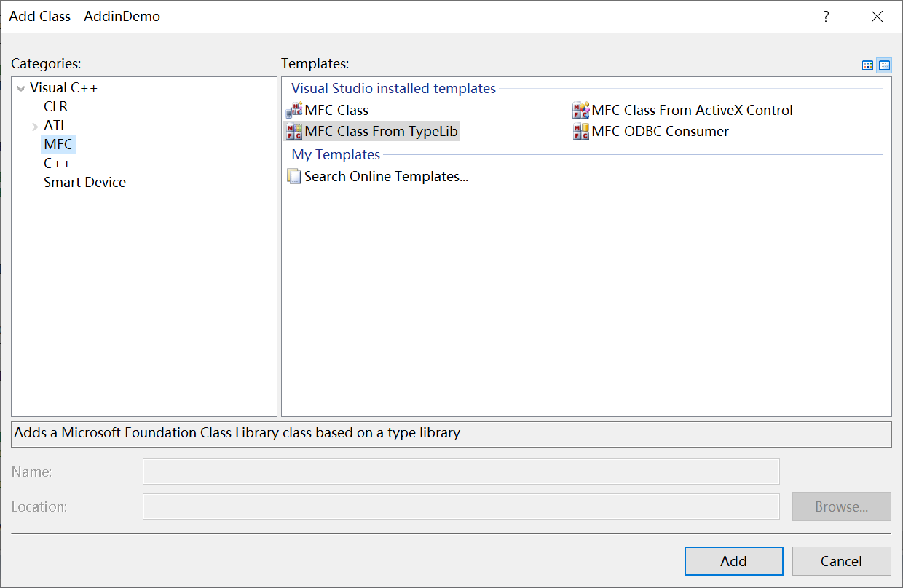
Task: Select the Visual C++ root category
Action: [63, 87]
